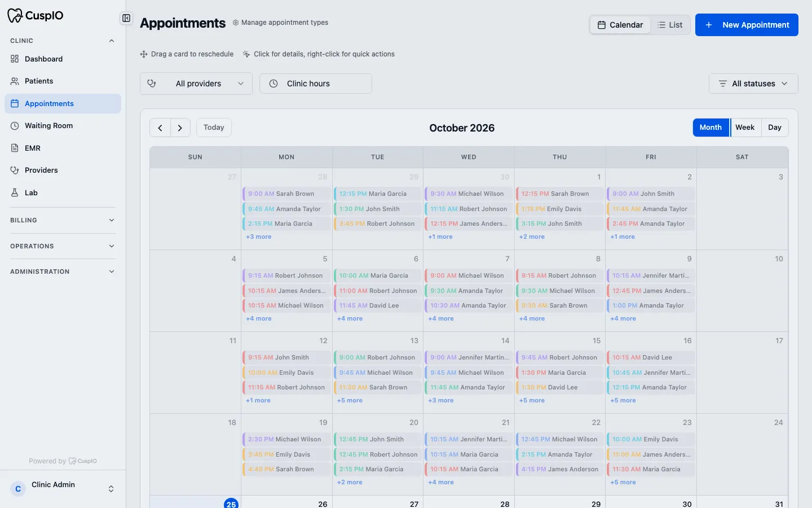Click the Lab flask icon
This screenshot has width=812, height=508.
pyautogui.click(x=15, y=192)
